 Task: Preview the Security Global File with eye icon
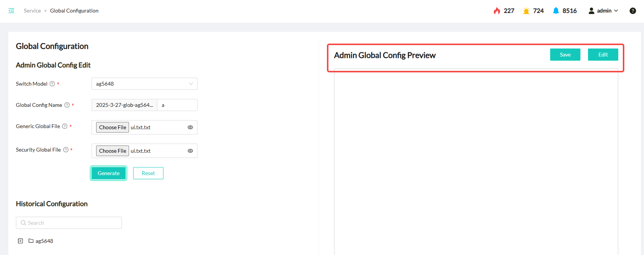click(190, 151)
